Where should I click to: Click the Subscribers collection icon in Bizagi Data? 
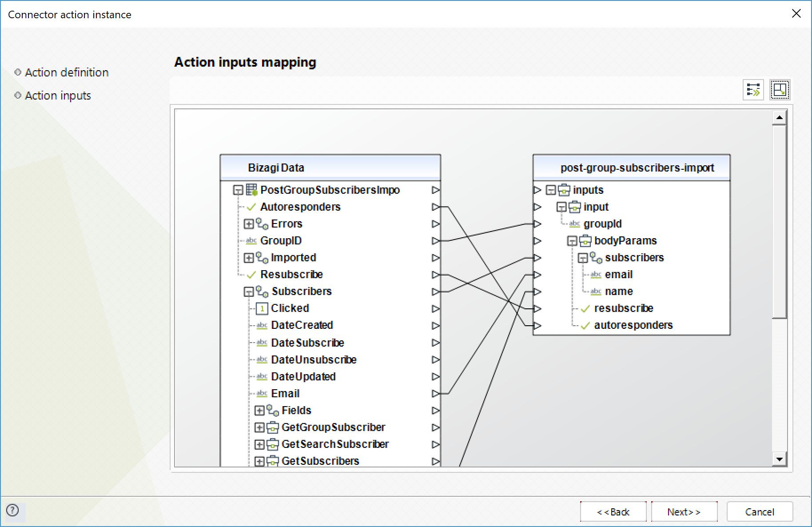[x=262, y=291]
